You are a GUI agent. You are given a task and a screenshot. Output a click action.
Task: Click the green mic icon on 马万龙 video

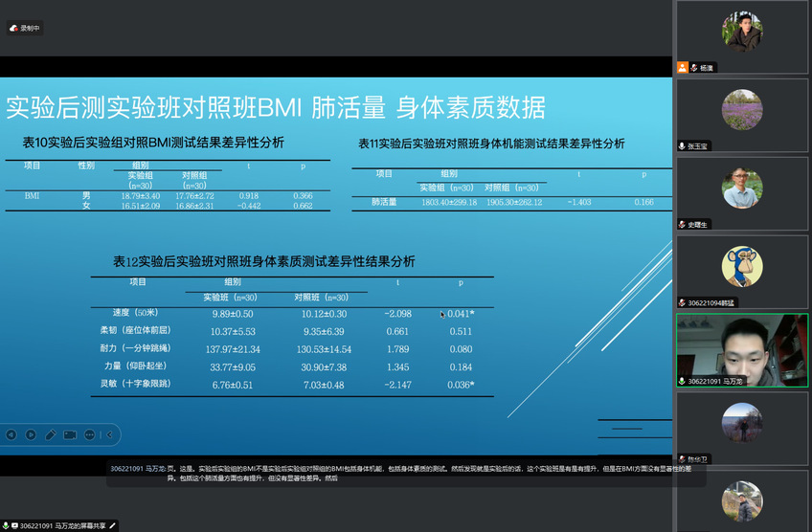(682, 381)
